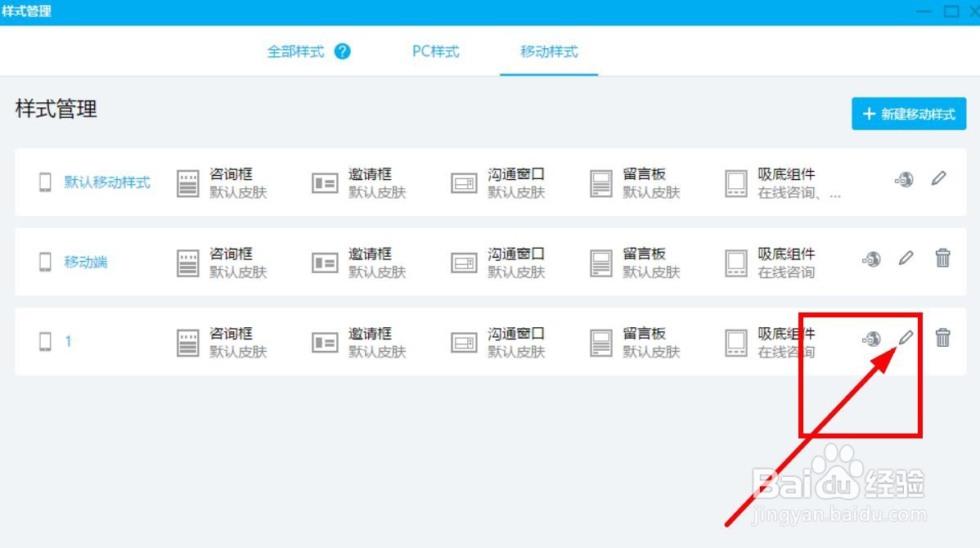Screen dimensions: 980x548
Task: Select the 沟通窗口 icon in style 1 row
Action: pos(464,341)
